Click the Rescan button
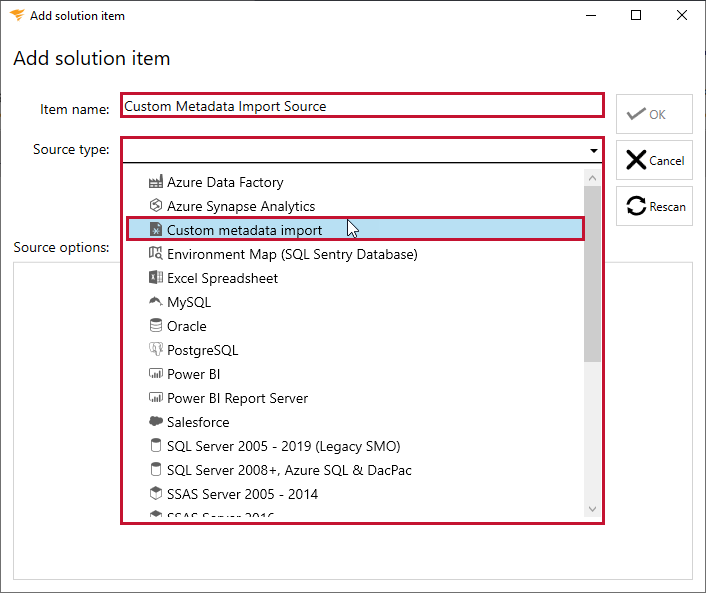The height and width of the screenshot is (593, 706). click(654, 206)
